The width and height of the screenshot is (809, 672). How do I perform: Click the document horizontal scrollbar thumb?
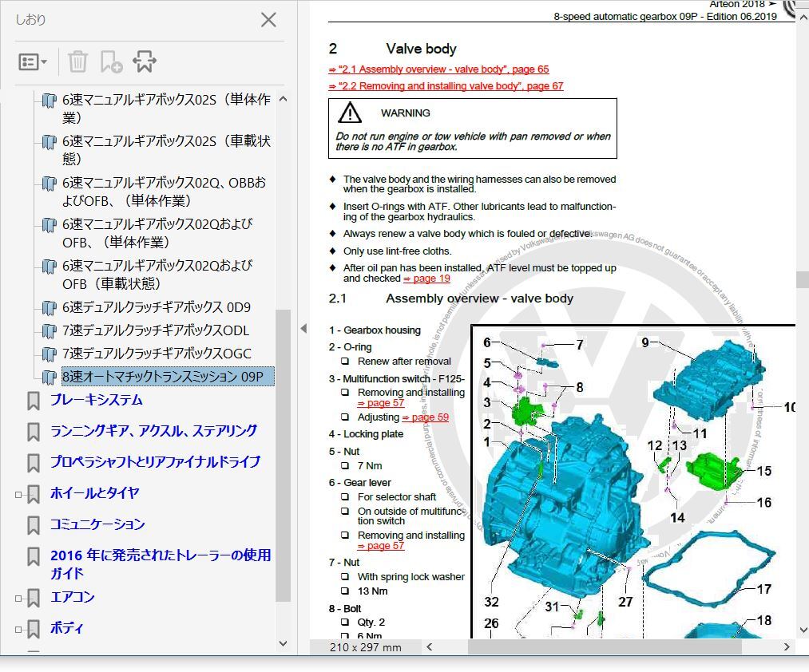coord(605,646)
